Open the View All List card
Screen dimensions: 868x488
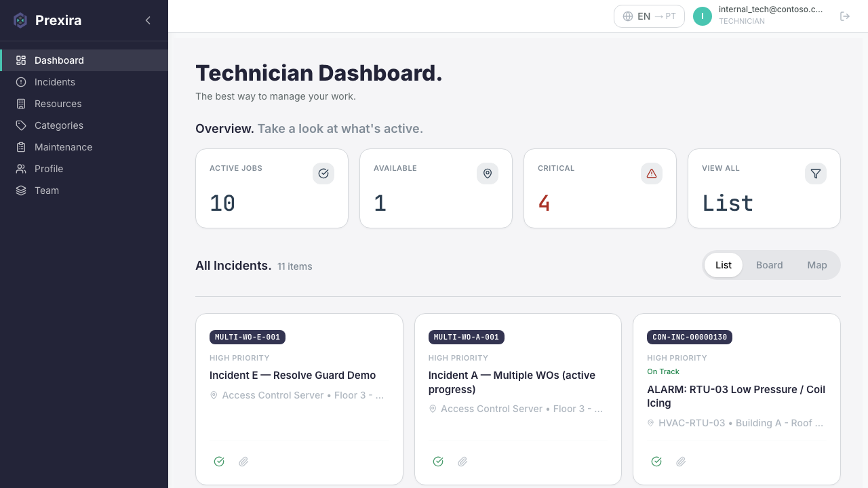point(764,188)
